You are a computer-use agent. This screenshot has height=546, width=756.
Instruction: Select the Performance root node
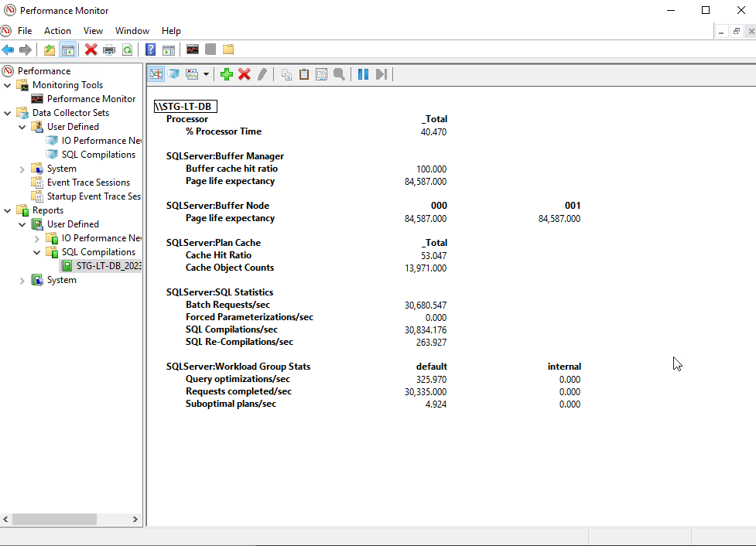[44, 71]
